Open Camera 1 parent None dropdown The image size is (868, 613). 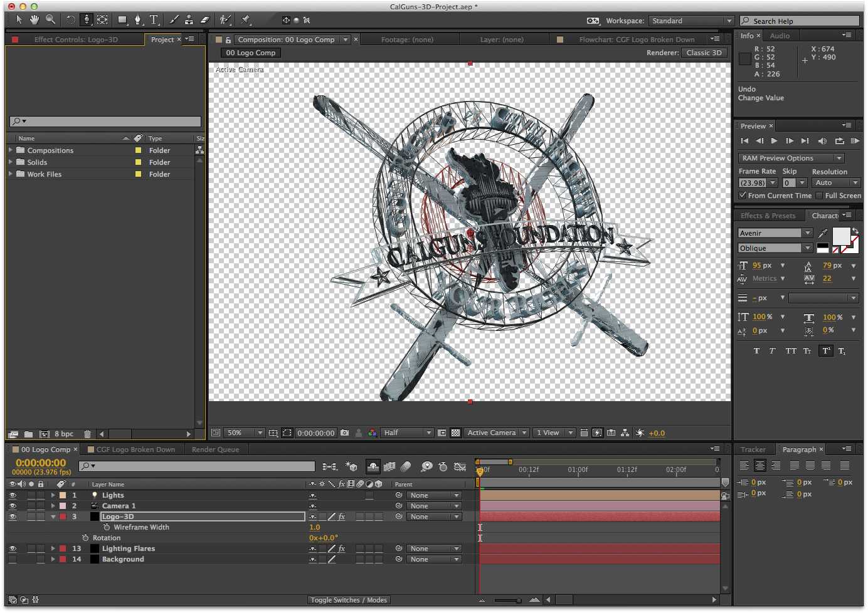click(x=434, y=506)
